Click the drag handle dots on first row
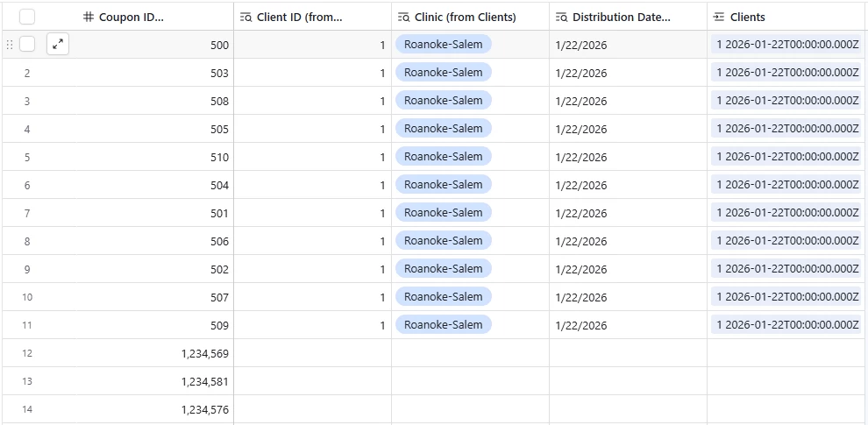Viewport: 868px width, 425px height. [10, 45]
